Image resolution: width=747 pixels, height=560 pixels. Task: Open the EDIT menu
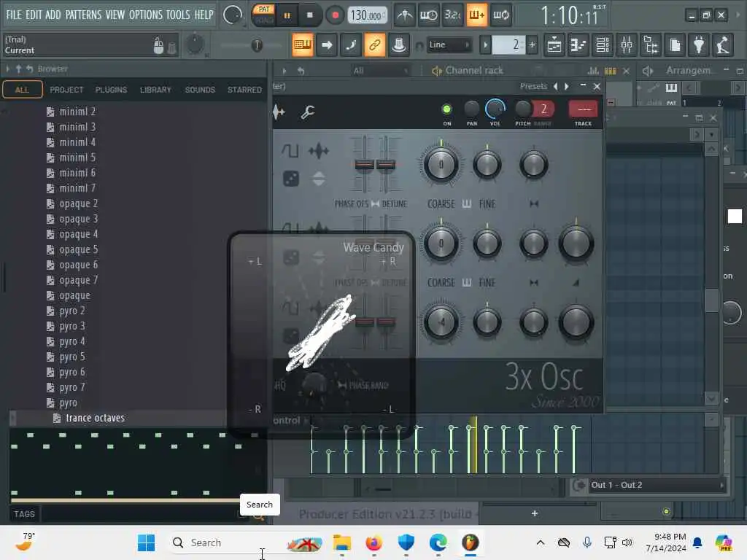[x=34, y=15]
